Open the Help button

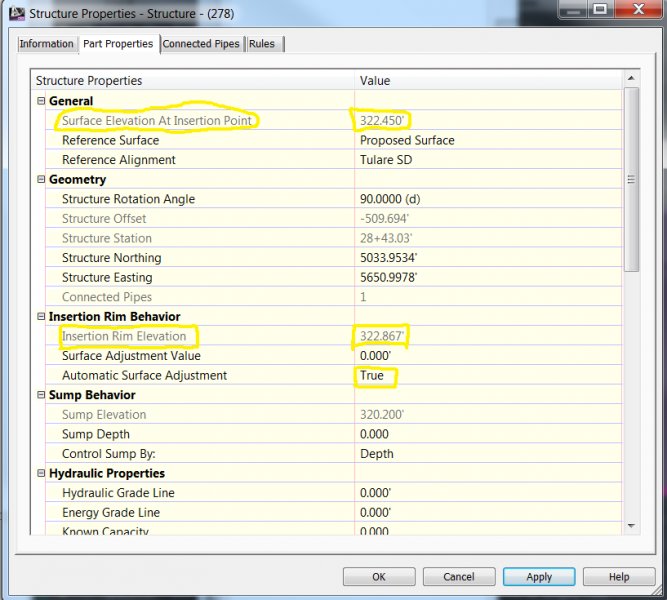tap(619, 577)
